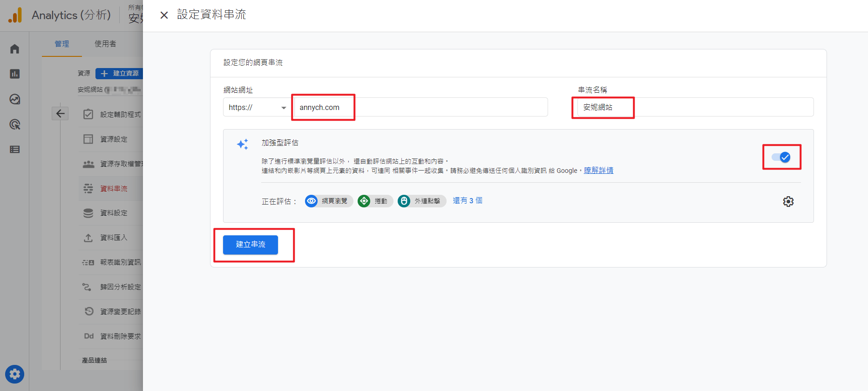Switch to the 使用者 tab
The width and height of the screenshot is (868, 391).
pos(105,44)
